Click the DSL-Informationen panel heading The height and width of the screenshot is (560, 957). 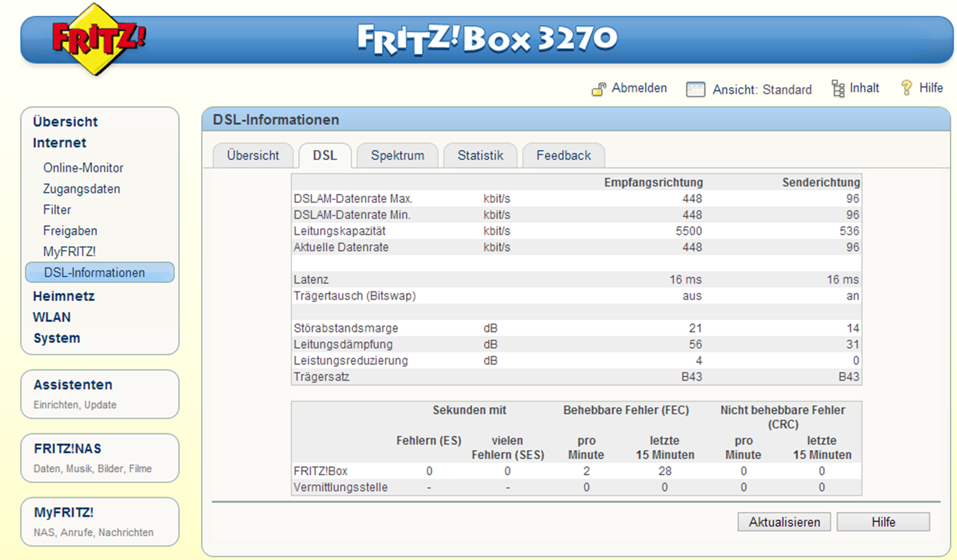coord(276,119)
